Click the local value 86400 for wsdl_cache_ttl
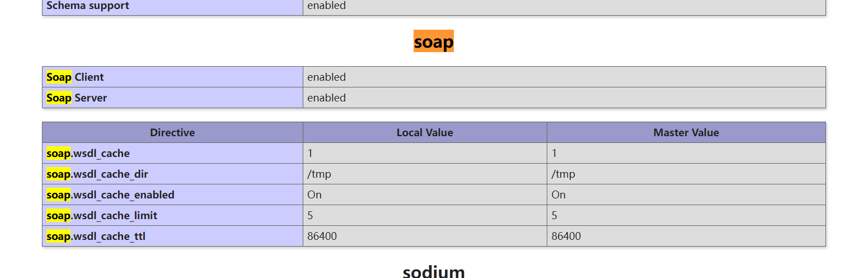868x278 pixels. 322,237
